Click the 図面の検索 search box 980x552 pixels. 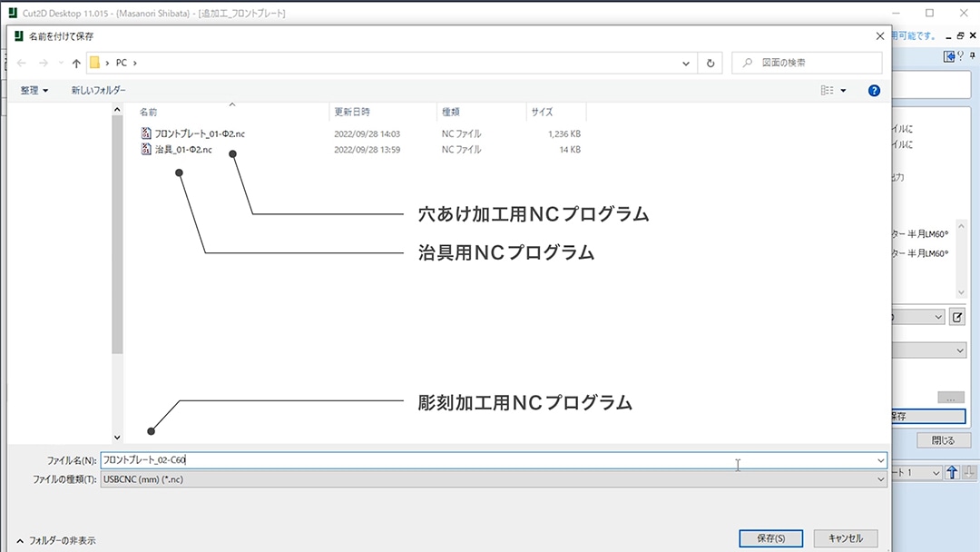806,63
